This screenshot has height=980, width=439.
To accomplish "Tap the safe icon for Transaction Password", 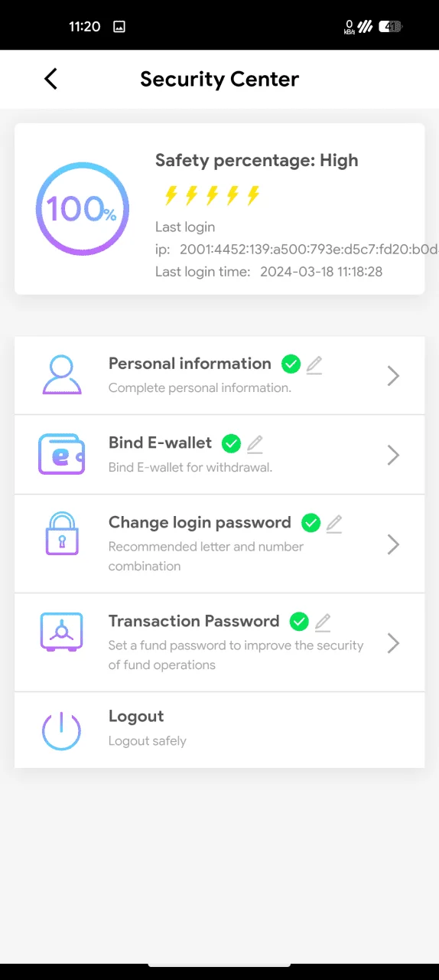I will point(61,631).
